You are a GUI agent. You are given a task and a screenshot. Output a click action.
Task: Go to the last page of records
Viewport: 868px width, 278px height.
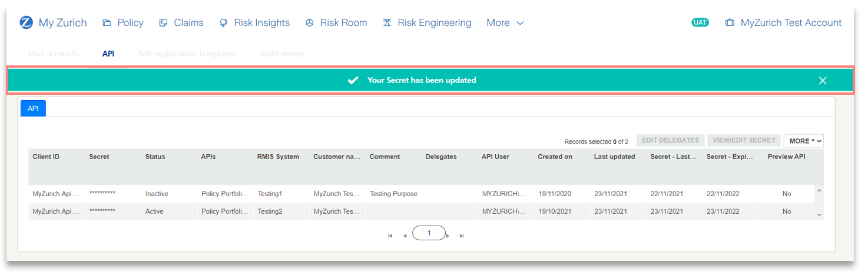point(462,236)
